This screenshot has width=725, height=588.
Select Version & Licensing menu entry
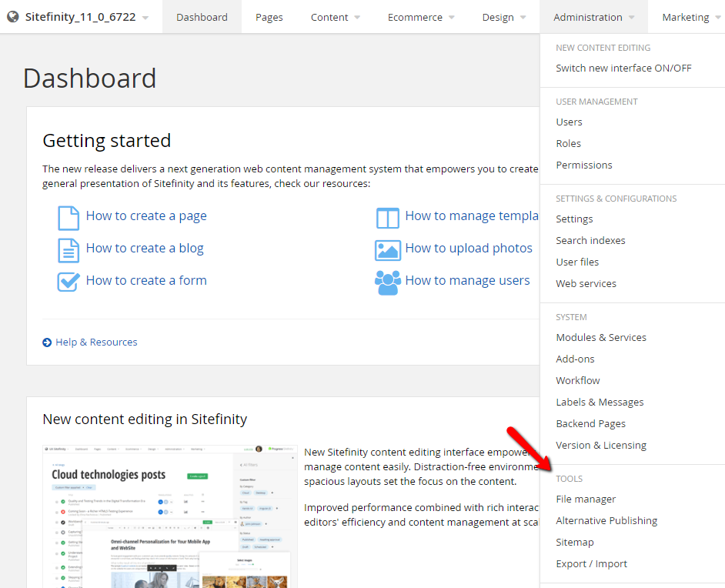(601, 445)
